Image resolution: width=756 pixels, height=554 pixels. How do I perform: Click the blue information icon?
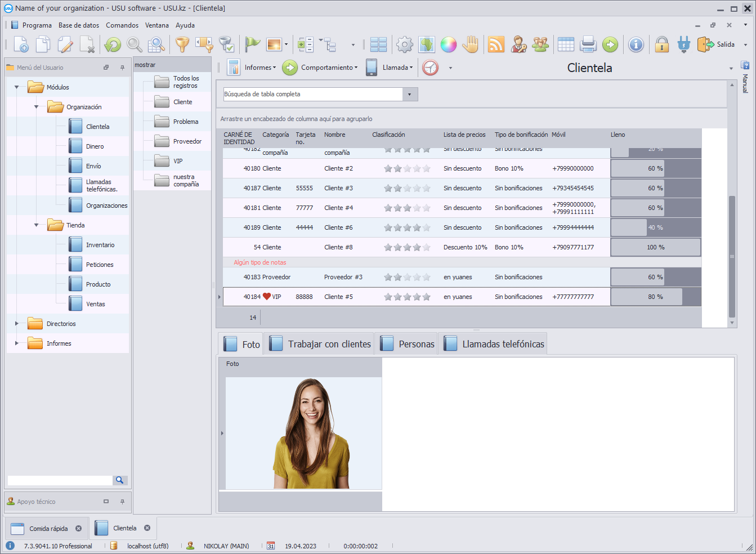tap(636, 44)
